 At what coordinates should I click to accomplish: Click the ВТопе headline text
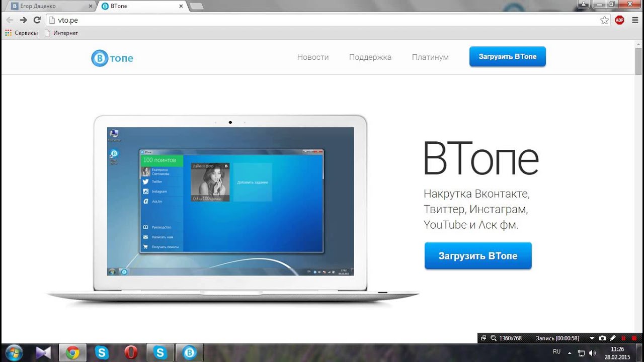[480, 159]
